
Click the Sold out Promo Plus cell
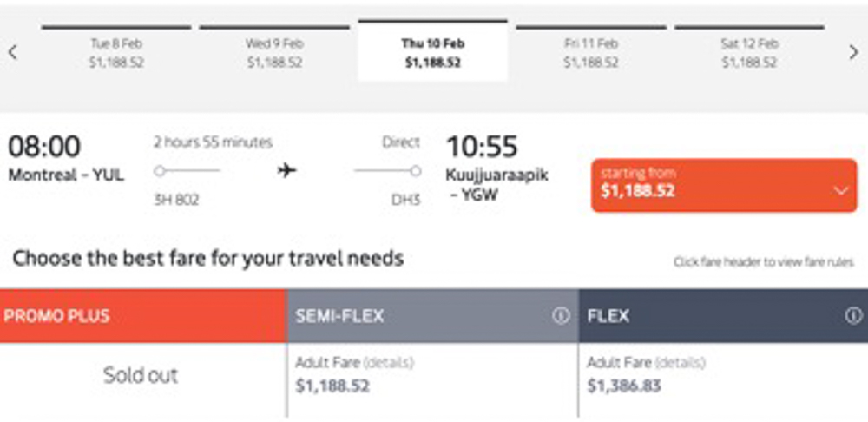tap(141, 375)
